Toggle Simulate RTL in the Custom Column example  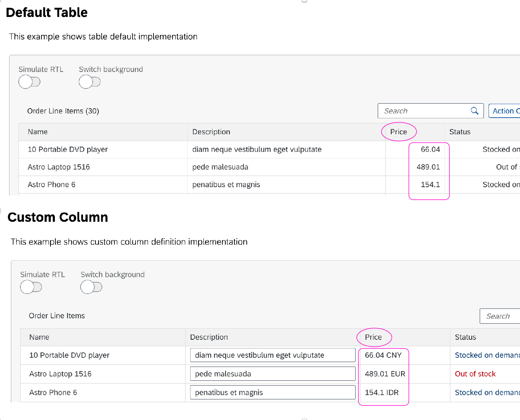point(31,287)
